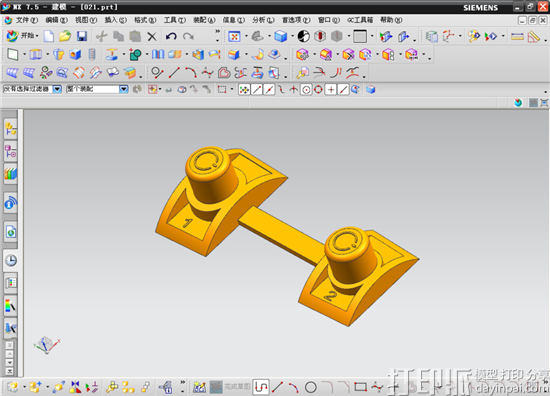This screenshot has width=550, height=396.
Task: Click the 开始 Start button
Action: click(x=22, y=36)
